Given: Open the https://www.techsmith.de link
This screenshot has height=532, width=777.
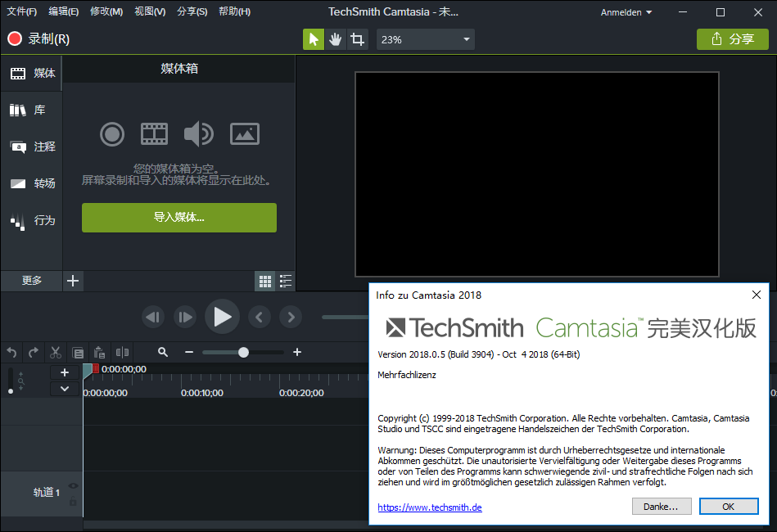Looking at the screenshot, I should pos(429,507).
